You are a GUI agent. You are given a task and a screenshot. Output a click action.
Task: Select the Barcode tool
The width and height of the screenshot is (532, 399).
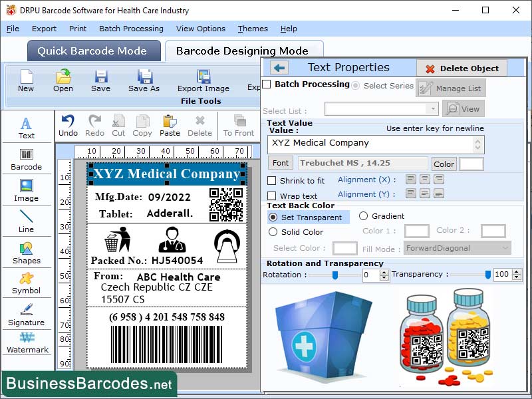click(27, 160)
